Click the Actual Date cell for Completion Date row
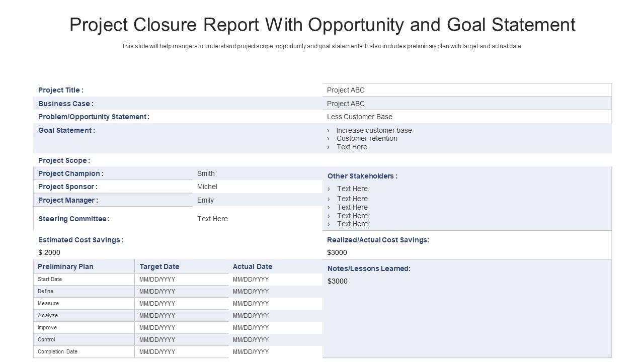This screenshot has height=362, width=644. pos(251,352)
